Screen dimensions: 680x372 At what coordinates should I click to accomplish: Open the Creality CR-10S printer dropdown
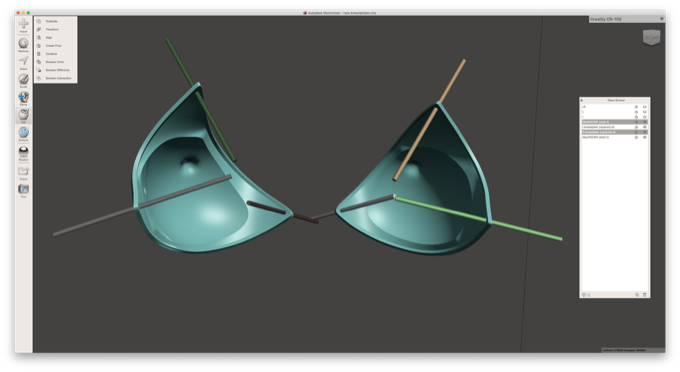pyautogui.click(x=626, y=19)
